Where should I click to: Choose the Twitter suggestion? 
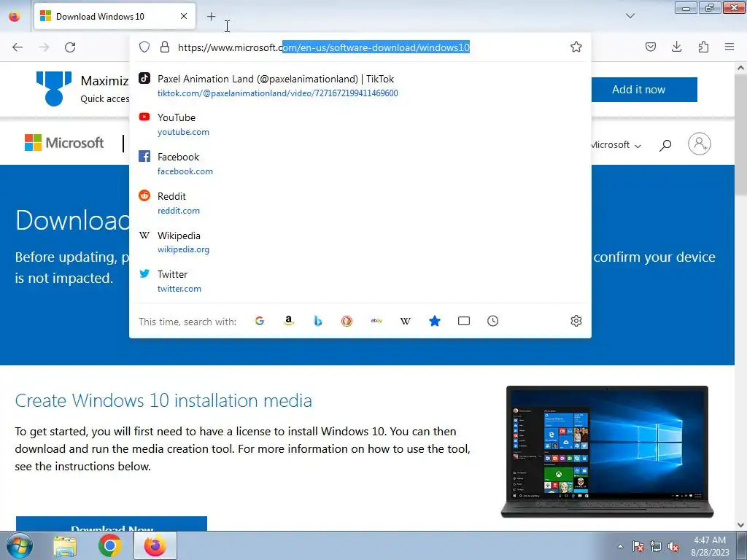360,281
